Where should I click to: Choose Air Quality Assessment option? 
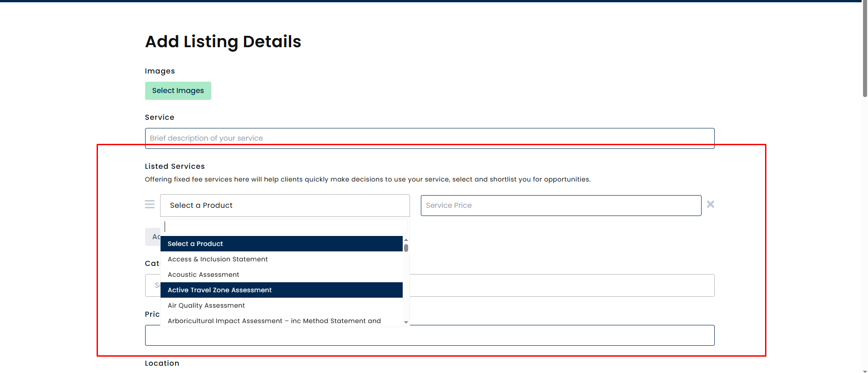click(x=282, y=305)
